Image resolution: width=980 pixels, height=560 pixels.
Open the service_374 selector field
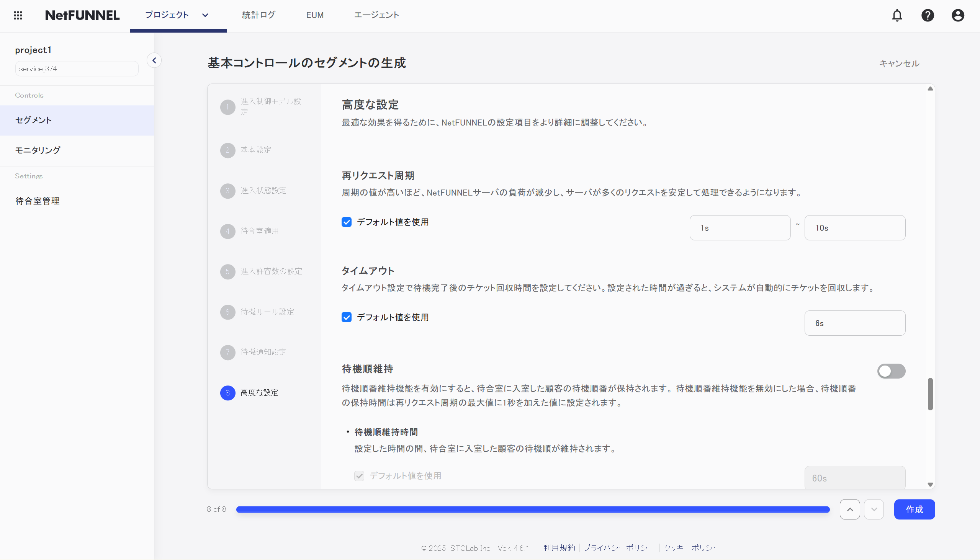[77, 69]
